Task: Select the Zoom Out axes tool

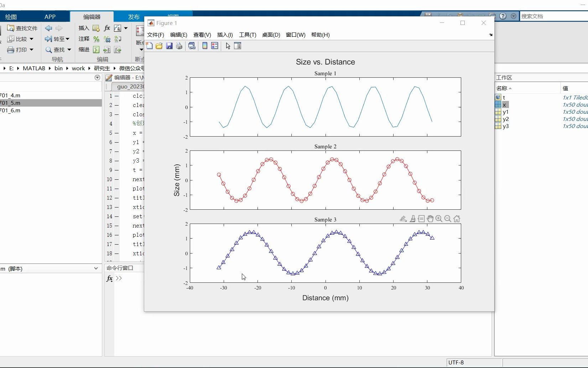Action: pos(448,219)
